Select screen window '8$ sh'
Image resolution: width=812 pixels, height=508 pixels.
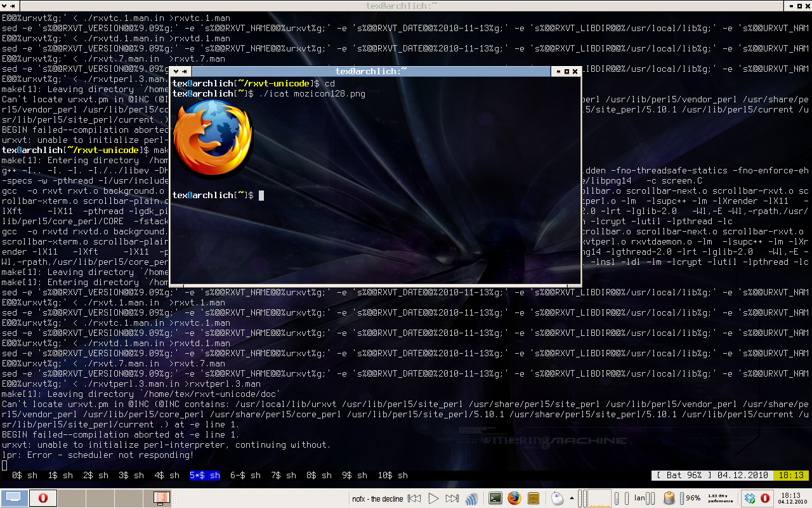tap(319, 475)
